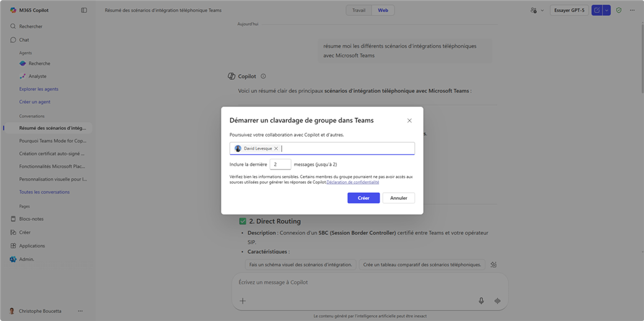Image resolution: width=644 pixels, height=321 pixels.
Task: Open the top-right more options ellipsis
Action: click(632, 11)
